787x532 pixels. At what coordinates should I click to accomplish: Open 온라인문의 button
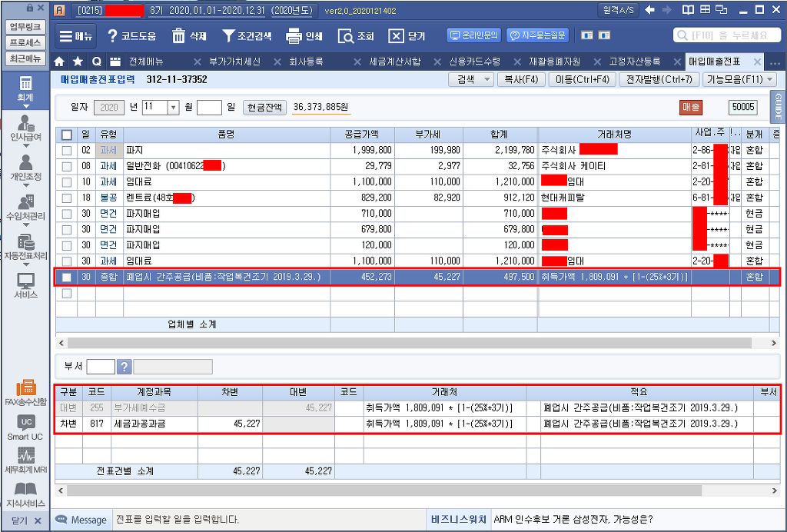pyautogui.click(x=473, y=35)
